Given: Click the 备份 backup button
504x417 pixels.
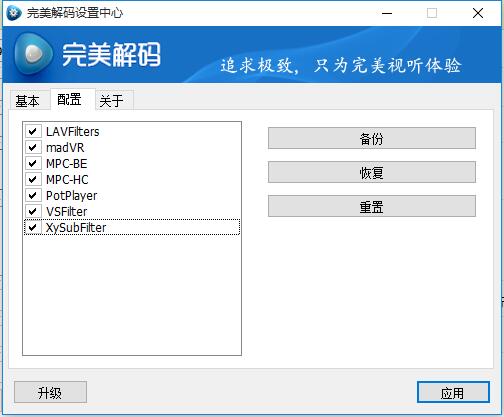Looking at the screenshot, I should [x=372, y=138].
